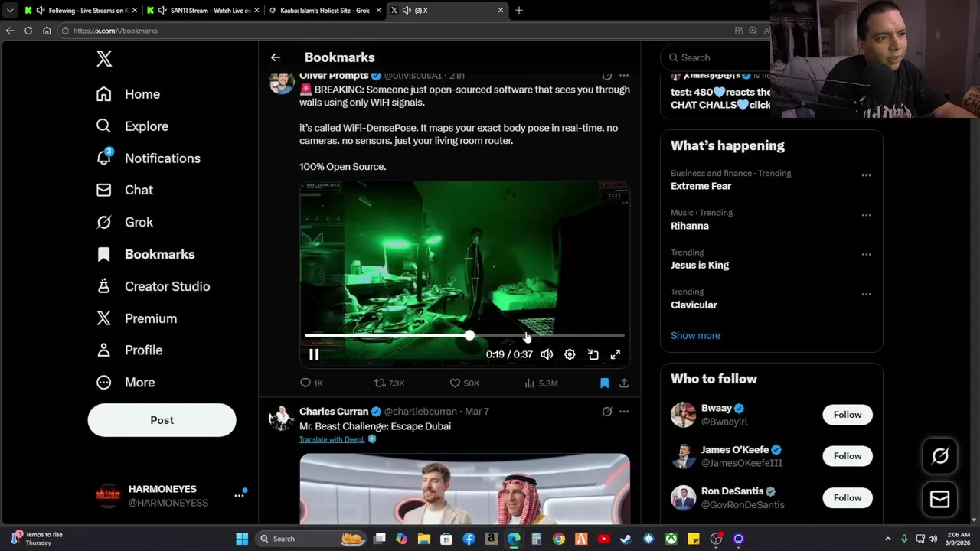Repost the WiFi-DensePose post (7.3K)
The image size is (980, 551).
tap(389, 383)
